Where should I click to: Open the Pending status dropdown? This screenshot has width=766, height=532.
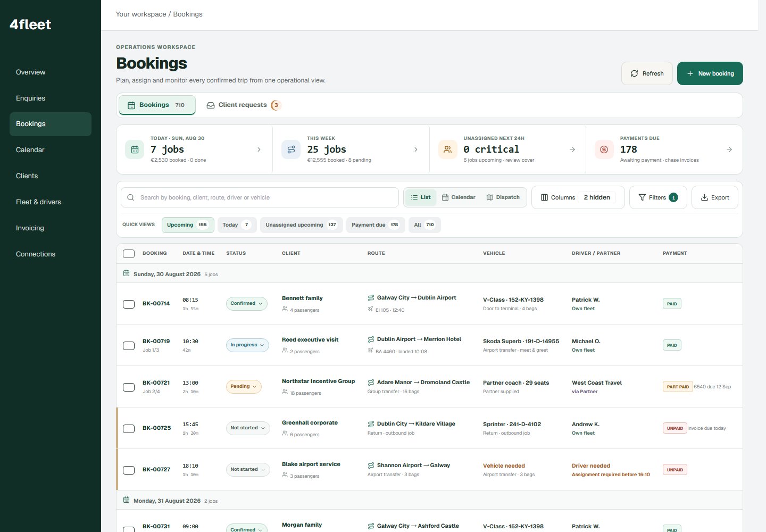coord(244,387)
